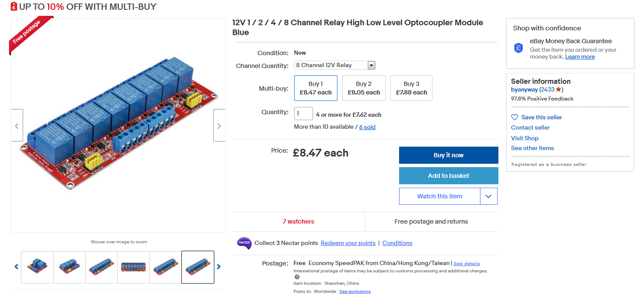The image size is (644, 295).
Task: Add the item to basket
Action: 449,176
